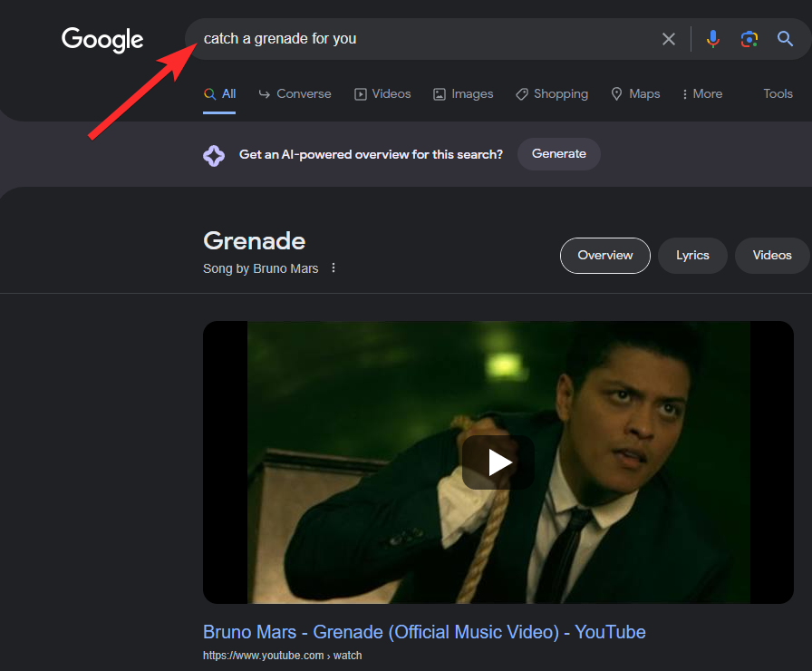812x671 pixels.
Task: Expand the More search filters menu
Action: click(701, 93)
